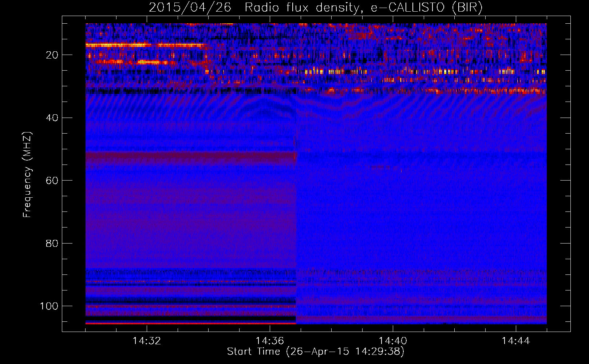Click the 60 MHz frequency tick label

[52, 181]
